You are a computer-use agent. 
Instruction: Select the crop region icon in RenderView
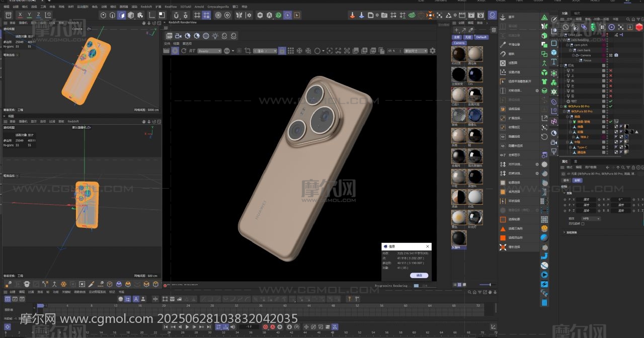(x=247, y=51)
